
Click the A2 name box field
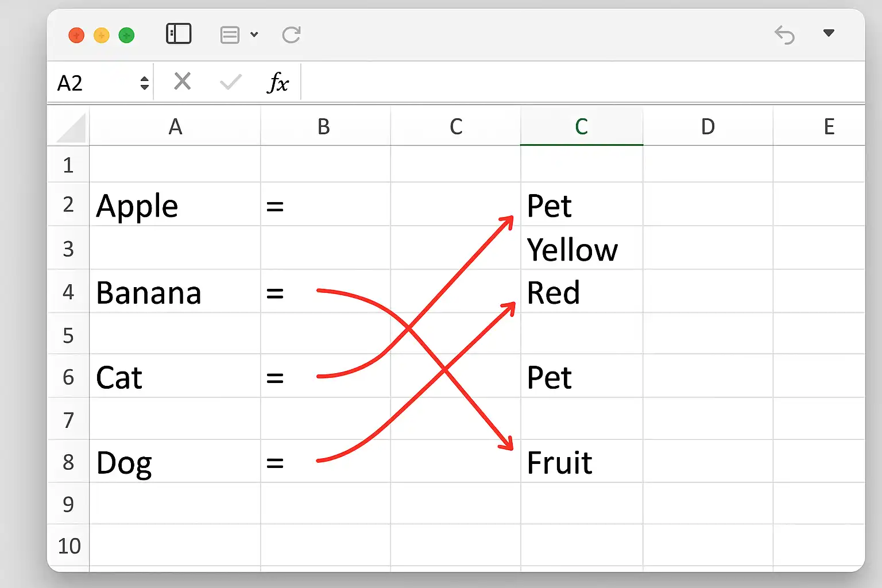tap(100, 83)
